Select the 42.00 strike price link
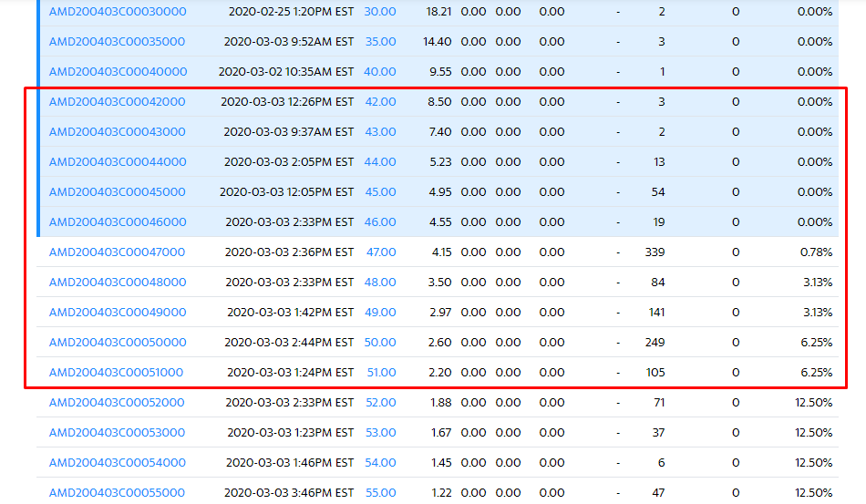This screenshot has height=504, width=866. 380,101
